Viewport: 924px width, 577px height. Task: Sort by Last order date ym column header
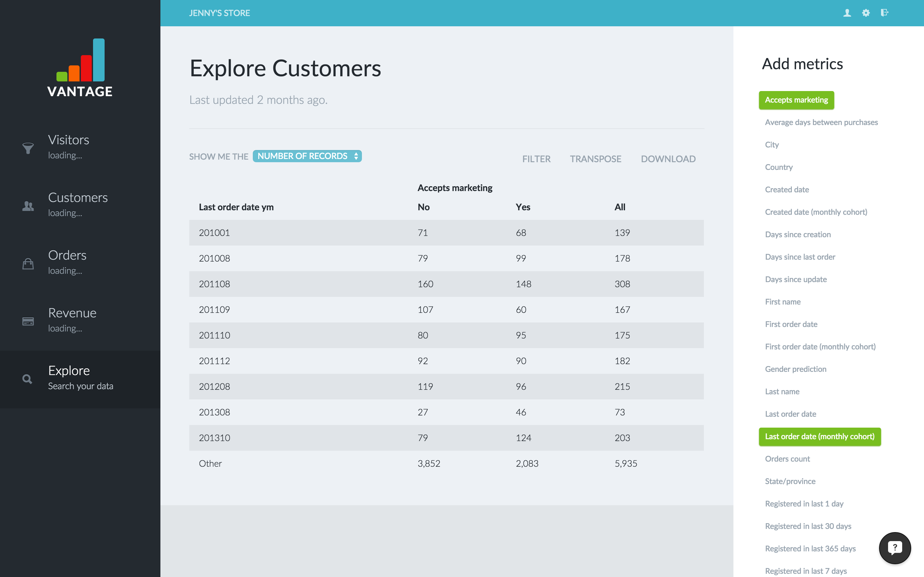236,207
